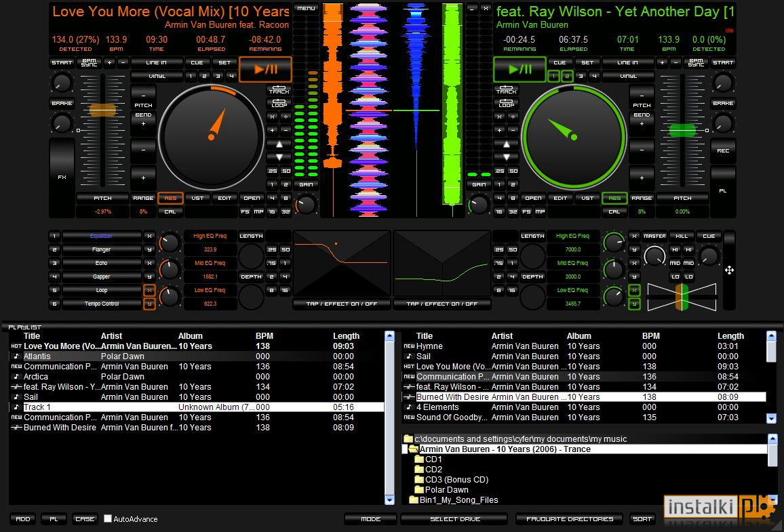Click the four-arrow move icon
Image resolution: width=784 pixels, height=532 pixels.
[x=730, y=270]
